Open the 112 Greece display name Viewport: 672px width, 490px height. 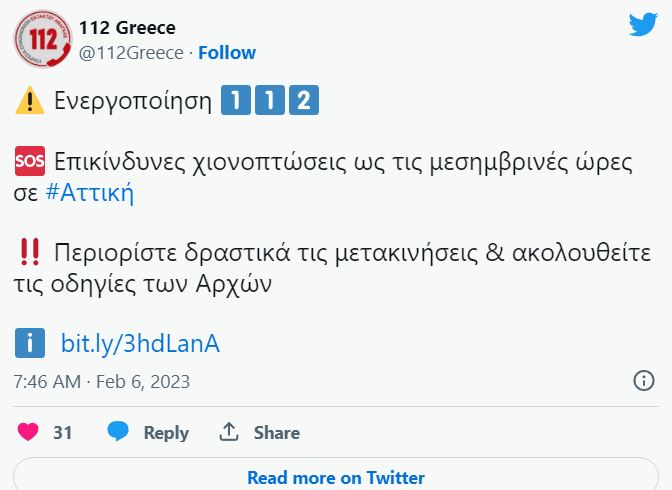[x=127, y=27]
